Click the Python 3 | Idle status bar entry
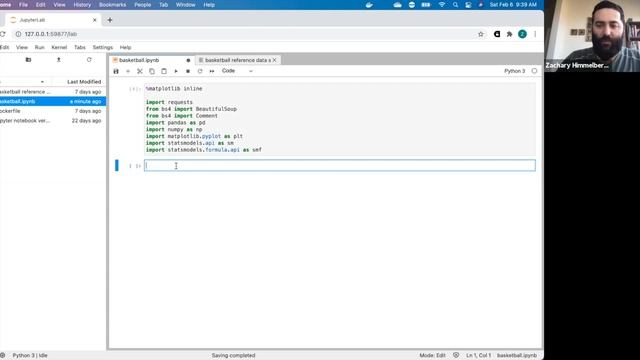 [30, 356]
